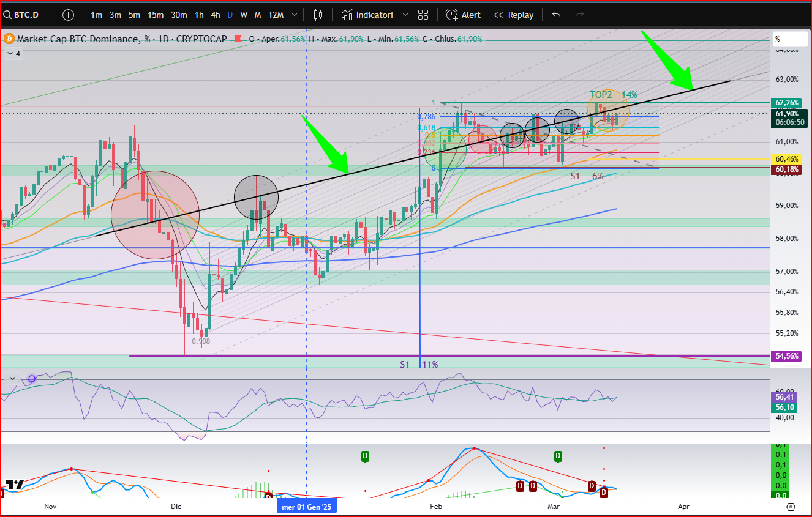Click the red flag next to CRYPTOCAP

pos(238,39)
